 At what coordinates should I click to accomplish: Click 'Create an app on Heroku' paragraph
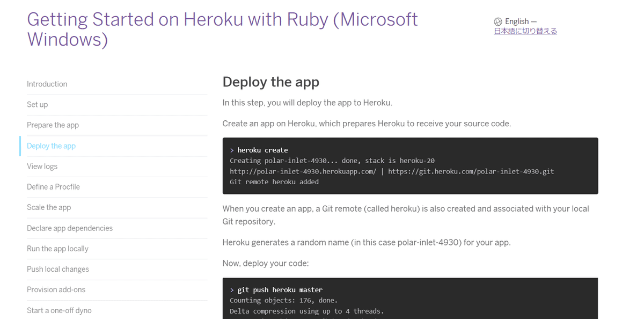pyautogui.click(x=367, y=124)
